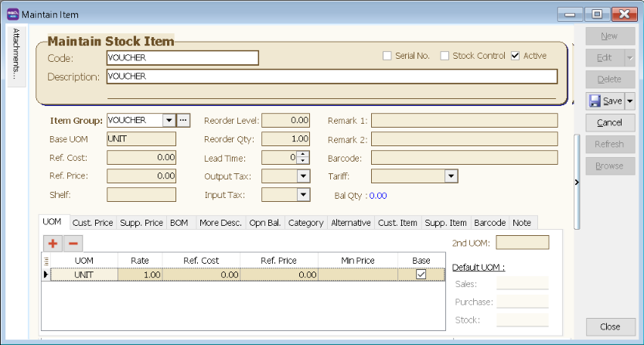Click the red minus remove UOM row icon
The width and height of the screenshot is (644, 345).
73,243
